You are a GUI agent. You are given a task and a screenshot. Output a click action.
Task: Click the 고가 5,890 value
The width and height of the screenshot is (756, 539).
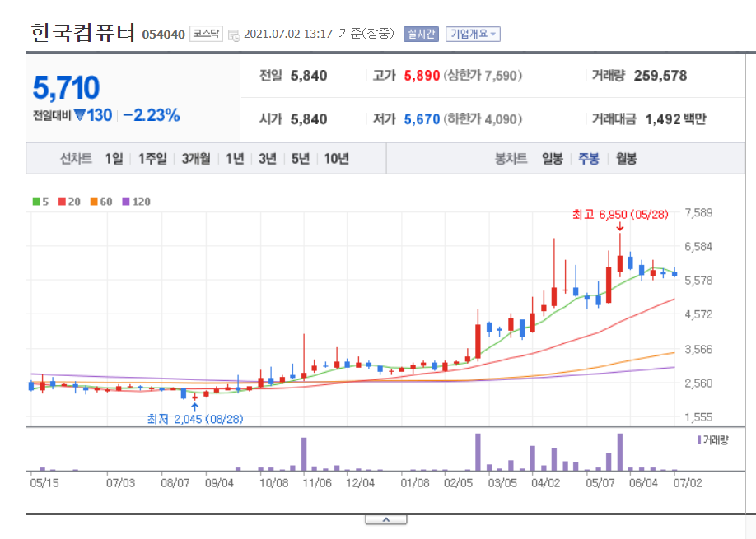coord(422,76)
